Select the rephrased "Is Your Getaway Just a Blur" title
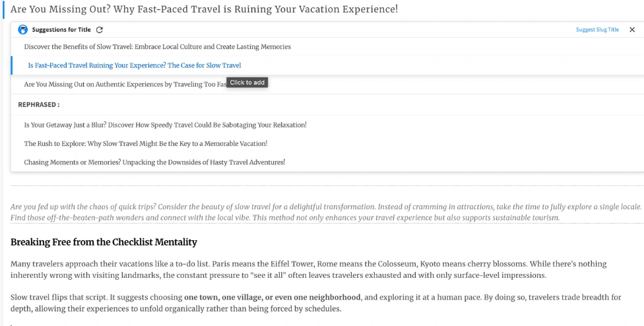The width and height of the screenshot is (644, 326). 165,125
